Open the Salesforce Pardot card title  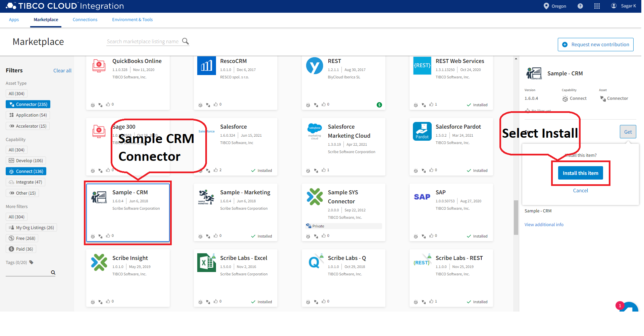458,127
